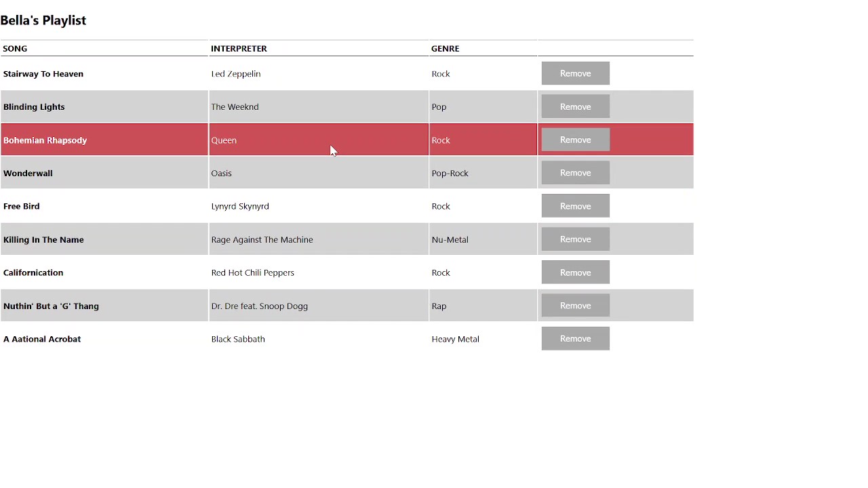Click the INTERPRETER column header
The image size is (868, 488).
point(239,49)
